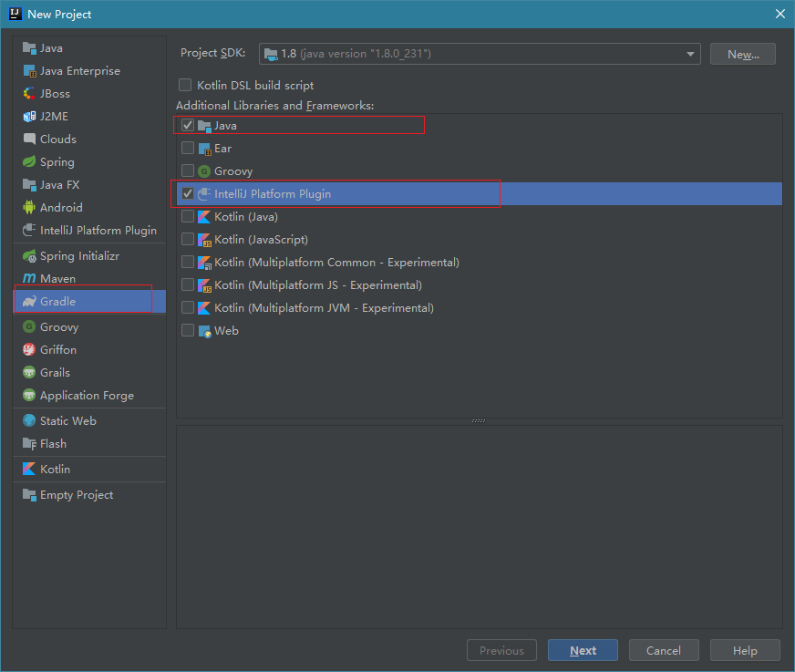Click SDK text '1.8 (java version "1.8.0_231")'
This screenshot has height=672, width=795.
pyautogui.click(x=356, y=54)
